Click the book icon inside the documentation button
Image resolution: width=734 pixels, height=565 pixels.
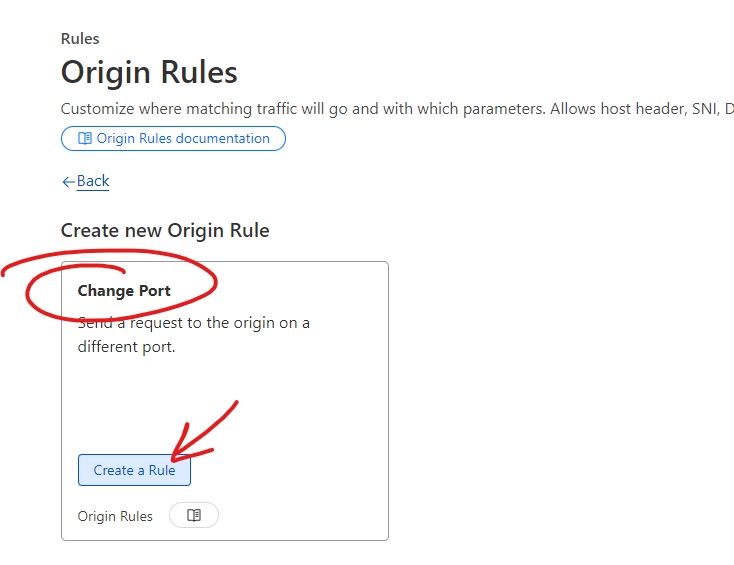(85, 139)
